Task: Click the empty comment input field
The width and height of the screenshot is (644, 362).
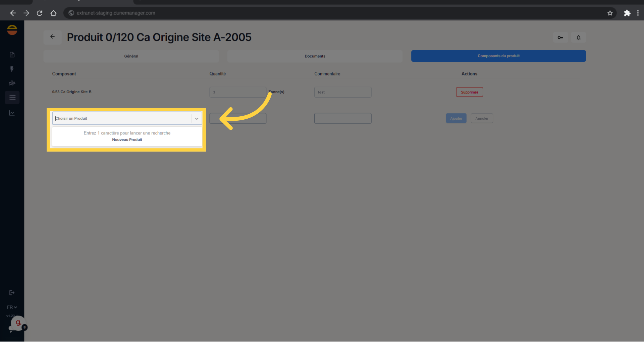Action: point(342,118)
